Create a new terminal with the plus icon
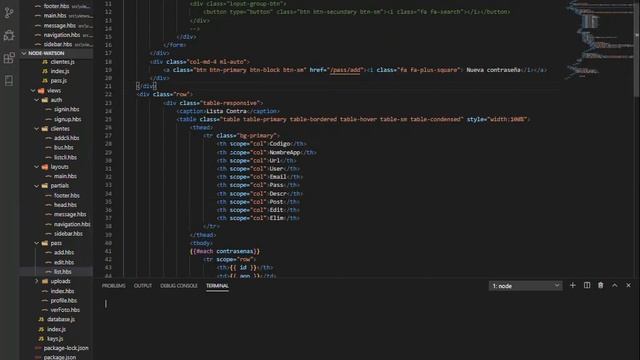Screen dimensions: 640x360 573,285
